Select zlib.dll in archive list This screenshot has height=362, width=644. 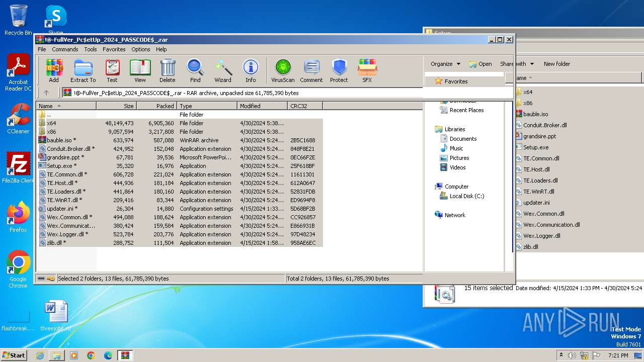coord(180,243)
